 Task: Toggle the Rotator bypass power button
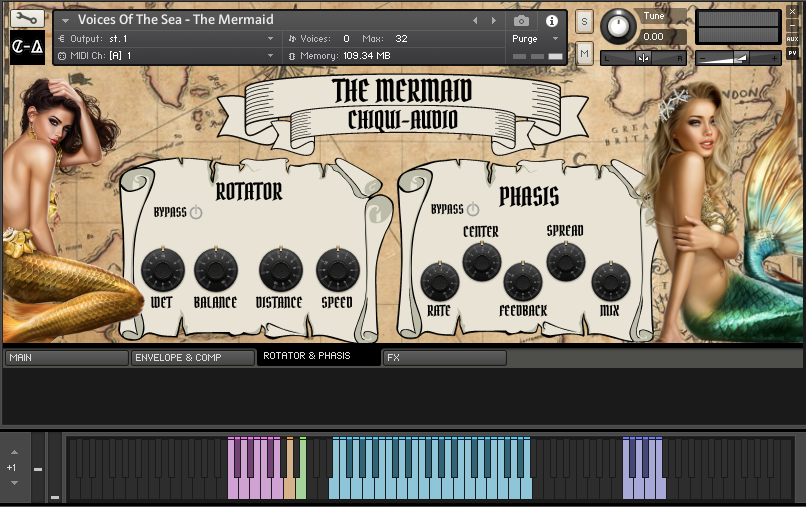click(196, 212)
